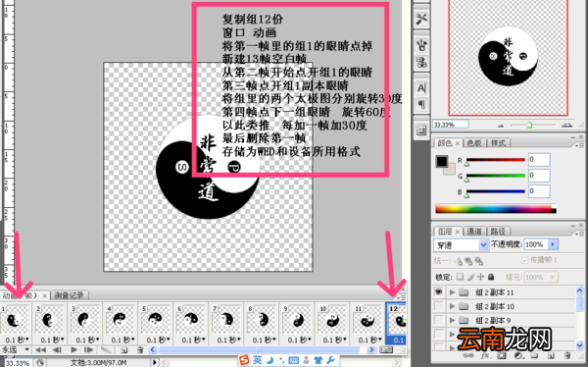This screenshot has width=588, height=367.
Task: Open the tool presets panel icon
Action: [421, 19]
